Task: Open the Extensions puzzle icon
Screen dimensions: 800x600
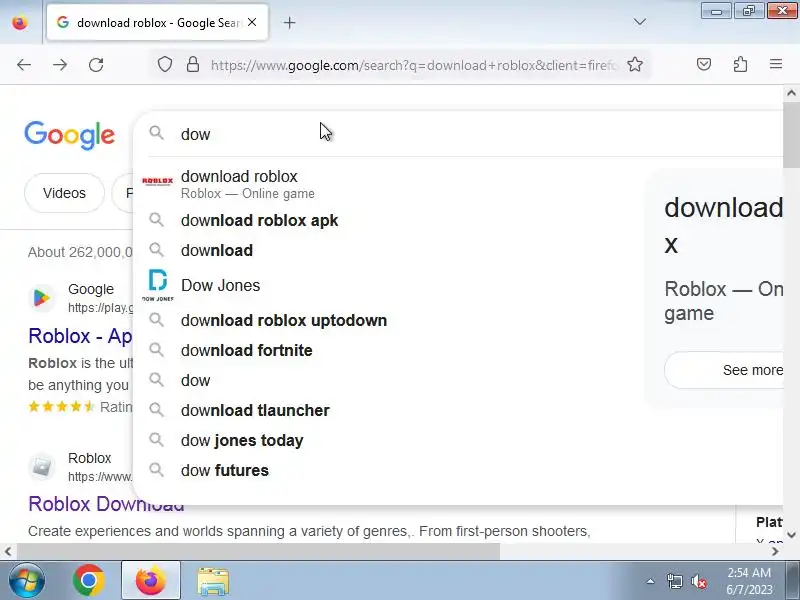Action: coord(740,64)
